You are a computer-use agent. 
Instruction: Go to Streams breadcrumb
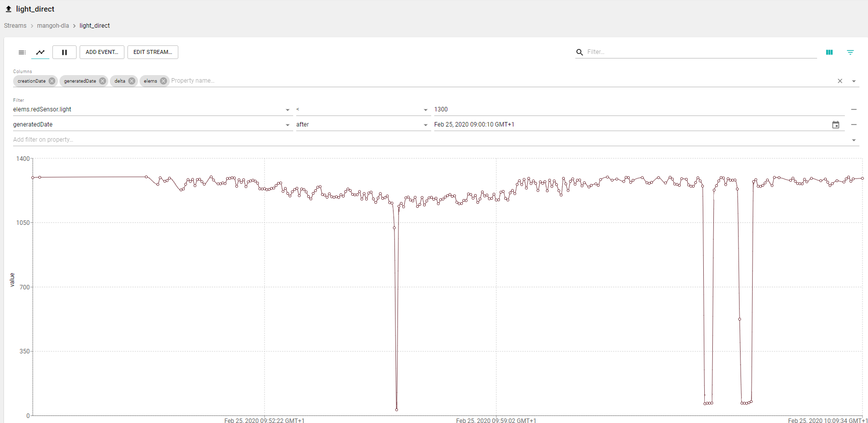(15, 26)
